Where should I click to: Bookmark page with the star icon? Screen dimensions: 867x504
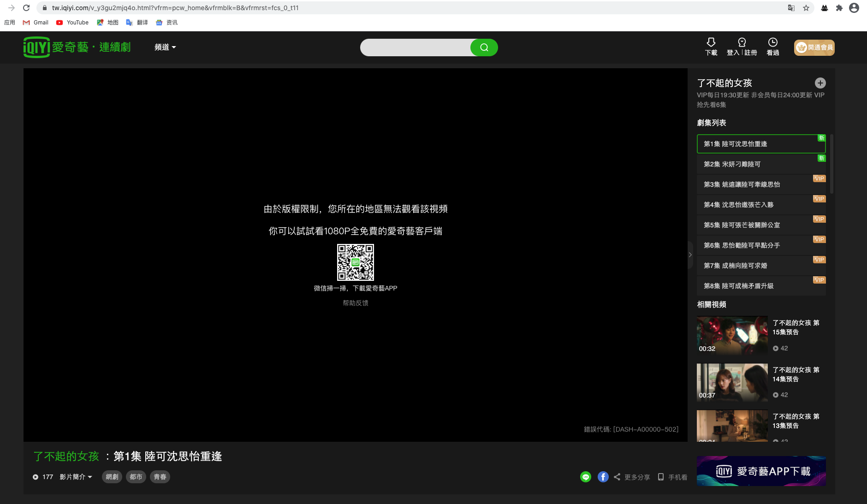806,8
